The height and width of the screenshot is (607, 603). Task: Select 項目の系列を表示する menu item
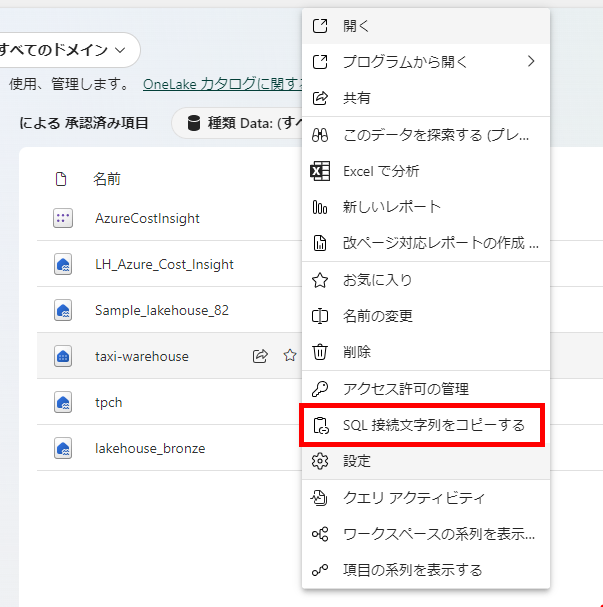pyautogui.click(x=426, y=570)
